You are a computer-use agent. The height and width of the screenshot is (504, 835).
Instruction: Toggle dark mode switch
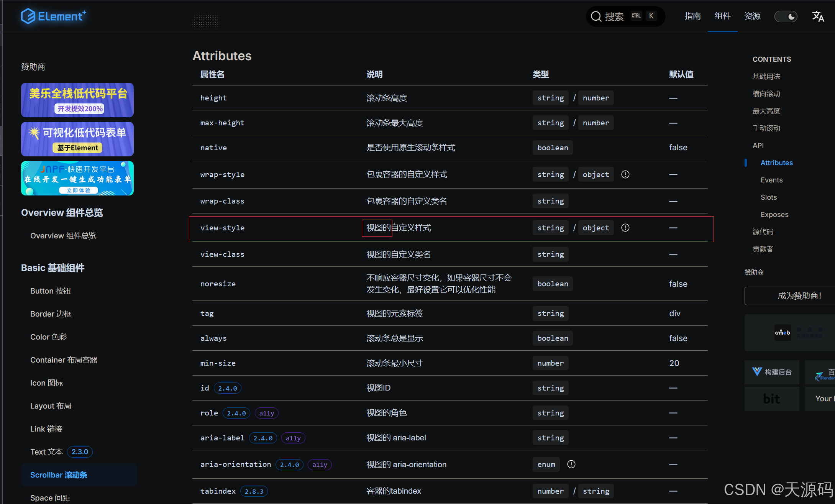(x=786, y=16)
